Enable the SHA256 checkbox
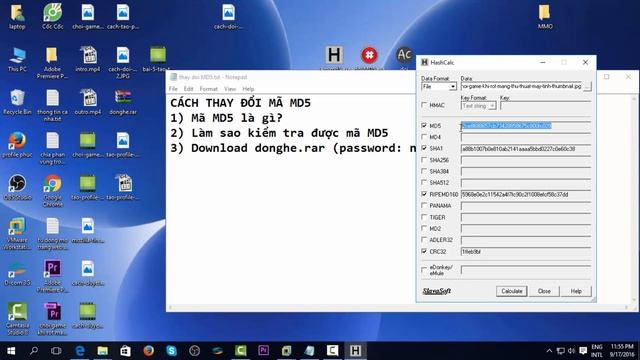 [424, 160]
